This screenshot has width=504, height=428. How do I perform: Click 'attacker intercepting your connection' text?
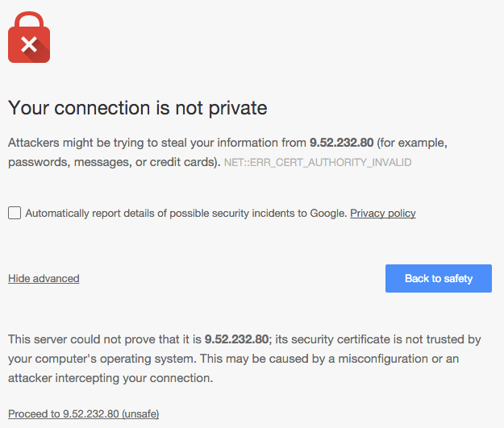[x=110, y=378]
